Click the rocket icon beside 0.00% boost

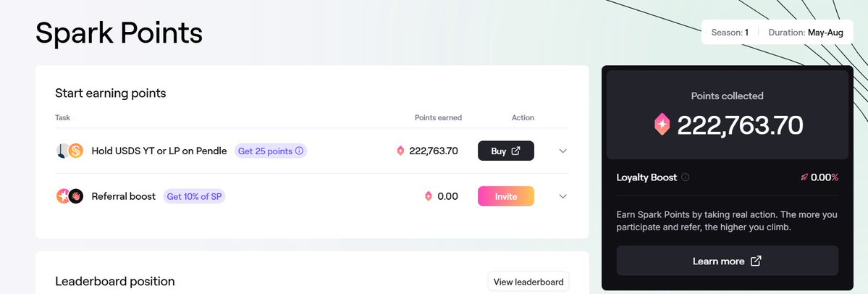point(804,177)
